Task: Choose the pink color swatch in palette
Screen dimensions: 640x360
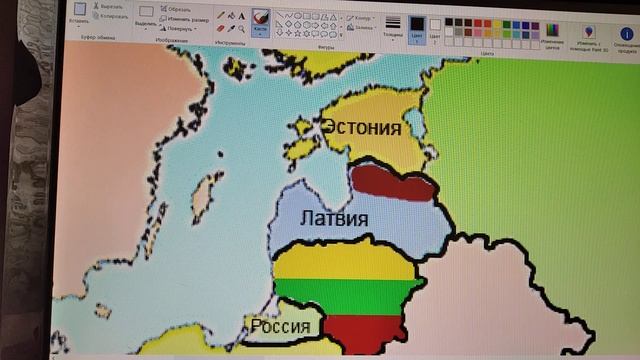Action: click(478, 33)
